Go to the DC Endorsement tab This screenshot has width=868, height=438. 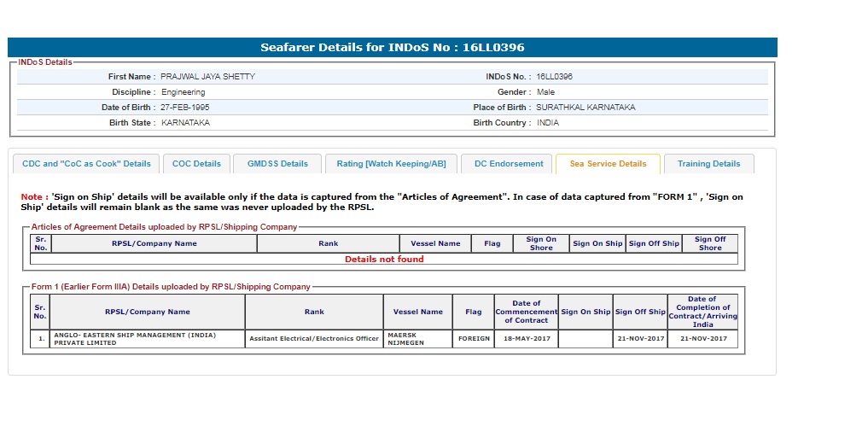click(509, 164)
